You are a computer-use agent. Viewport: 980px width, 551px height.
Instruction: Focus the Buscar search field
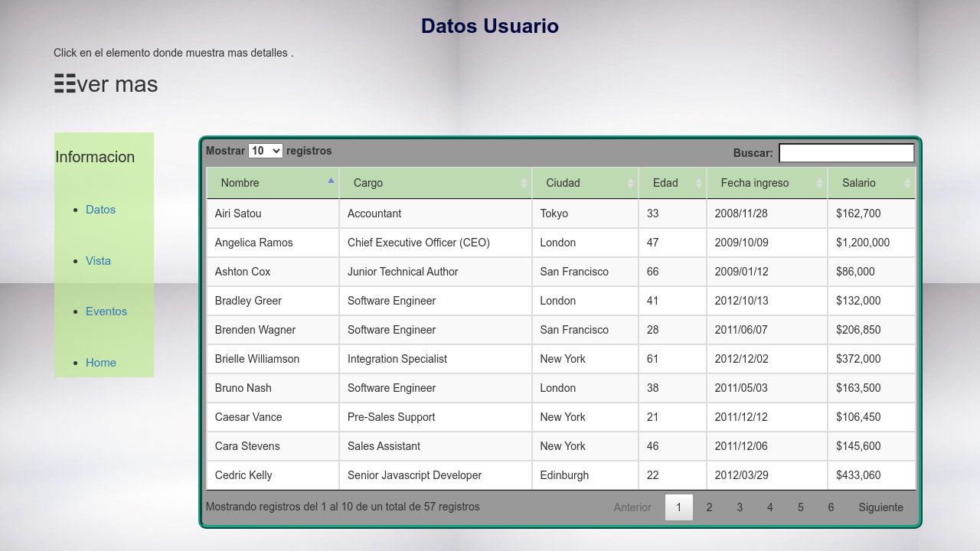[x=846, y=153]
